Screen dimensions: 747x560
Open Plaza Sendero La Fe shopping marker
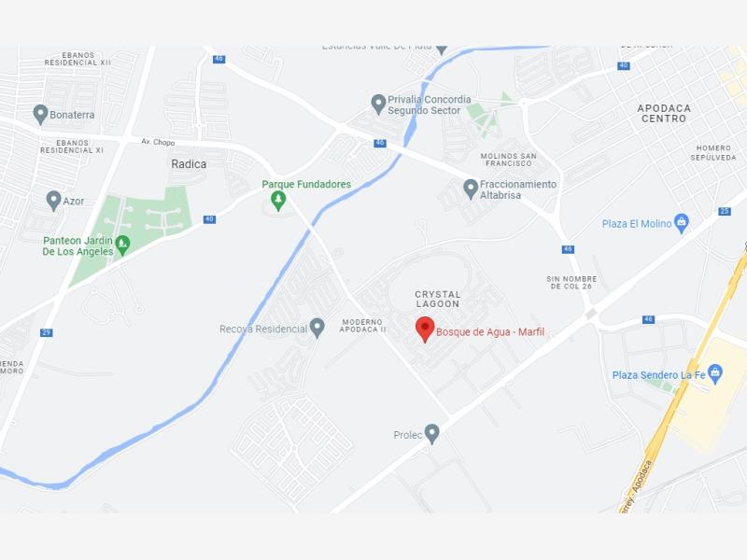(714, 374)
